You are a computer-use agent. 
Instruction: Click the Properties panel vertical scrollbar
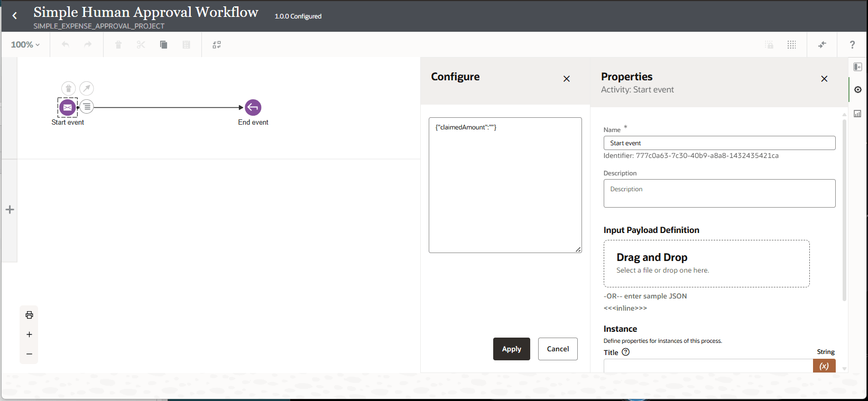pyautogui.click(x=844, y=210)
